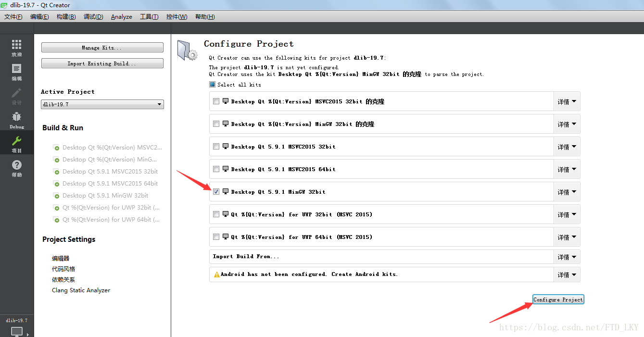Check Qt for UWP 64bit (MSVC 2015) kit

point(216,237)
